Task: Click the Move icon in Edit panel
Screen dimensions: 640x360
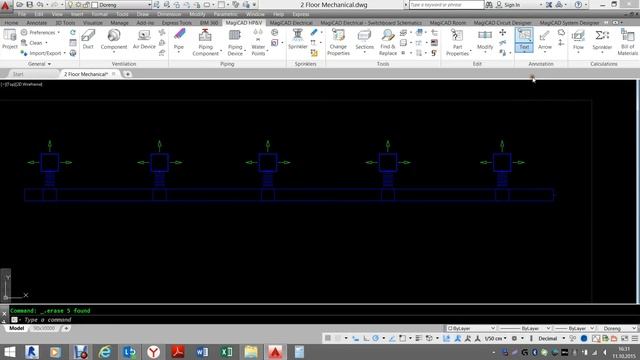Action: coord(502,32)
